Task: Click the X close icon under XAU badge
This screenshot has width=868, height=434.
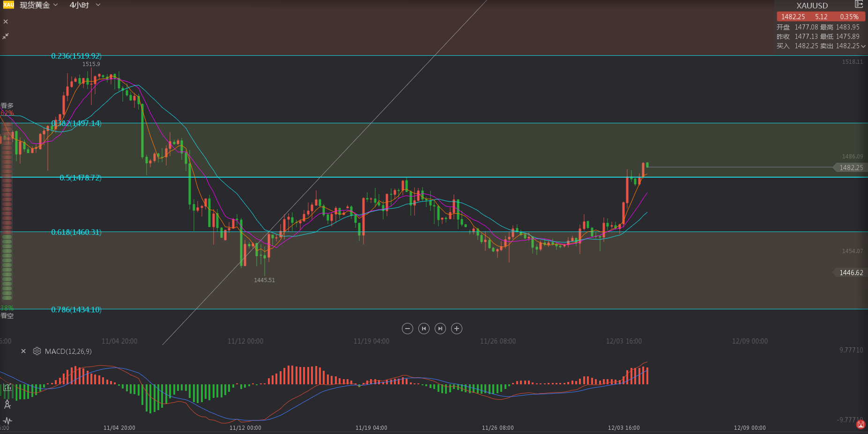Action: pyautogui.click(x=6, y=22)
